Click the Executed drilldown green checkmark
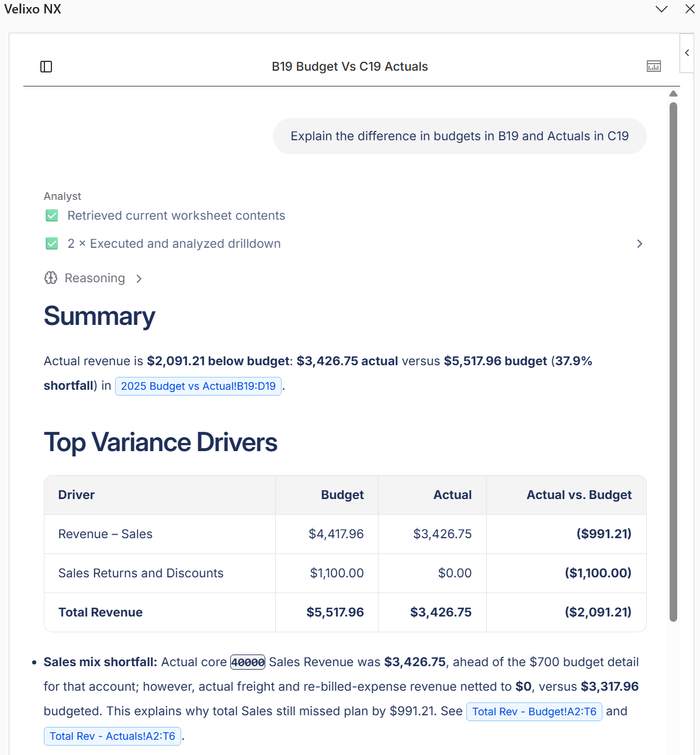The height and width of the screenshot is (755, 700). pyautogui.click(x=52, y=244)
